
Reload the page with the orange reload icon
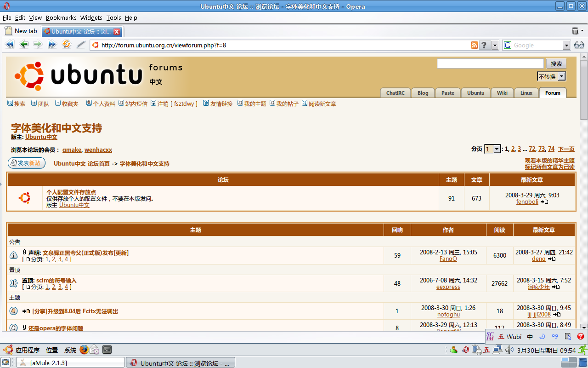67,45
